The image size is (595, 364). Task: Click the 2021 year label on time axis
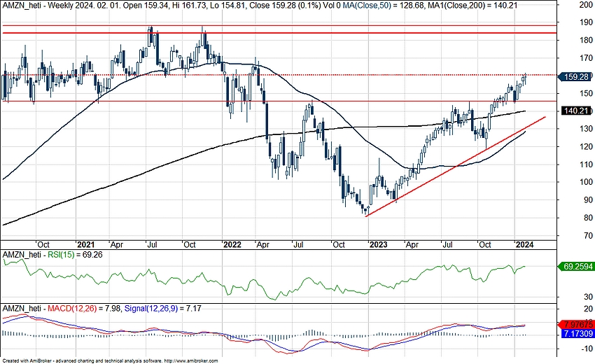(85, 244)
